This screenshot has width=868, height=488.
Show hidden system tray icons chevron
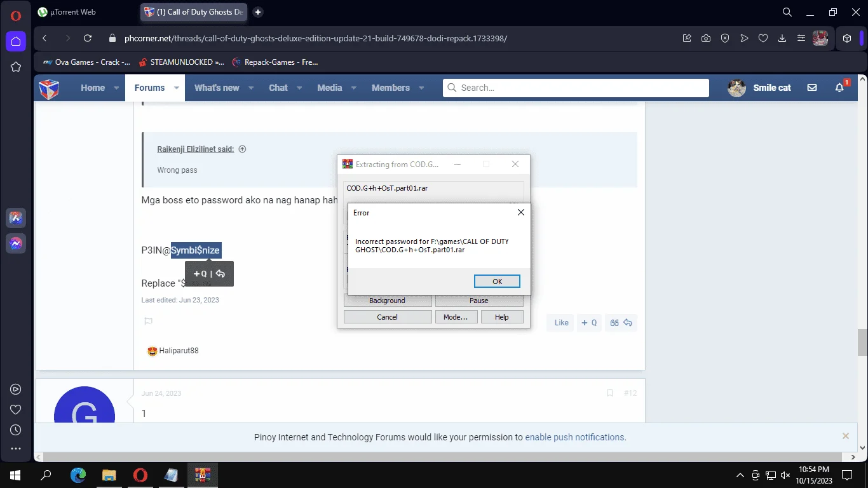click(x=740, y=475)
